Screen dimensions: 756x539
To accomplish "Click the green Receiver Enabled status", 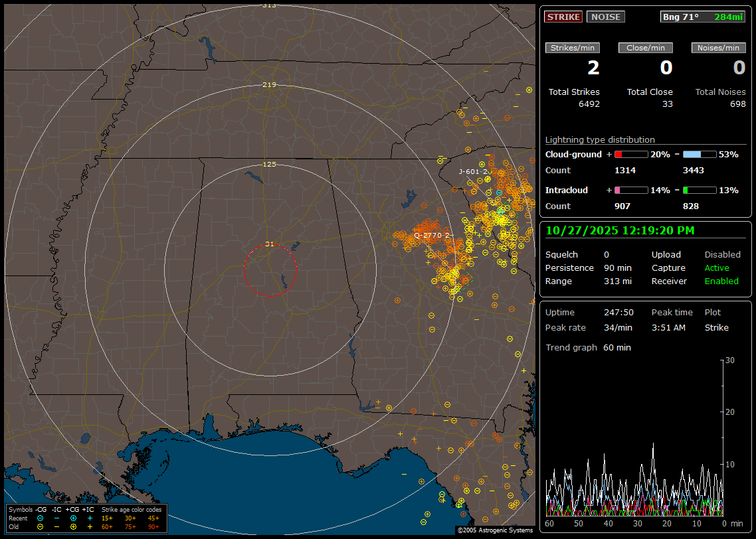I will [x=721, y=281].
